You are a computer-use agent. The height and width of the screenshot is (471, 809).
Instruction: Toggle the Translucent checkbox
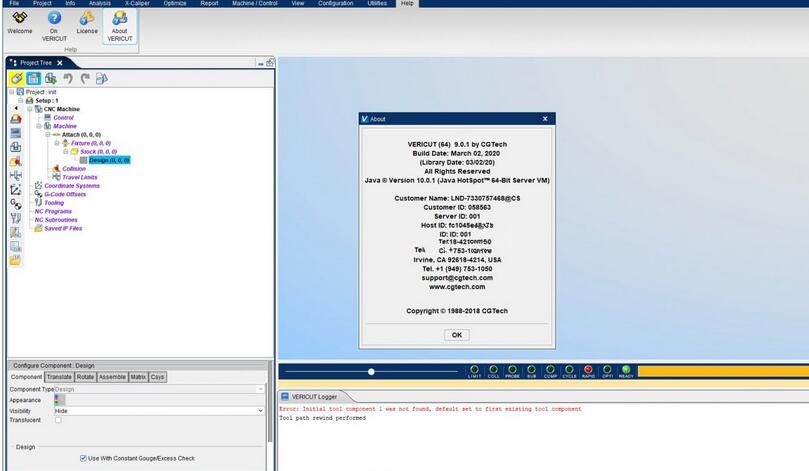pyautogui.click(x=58, y=420)
